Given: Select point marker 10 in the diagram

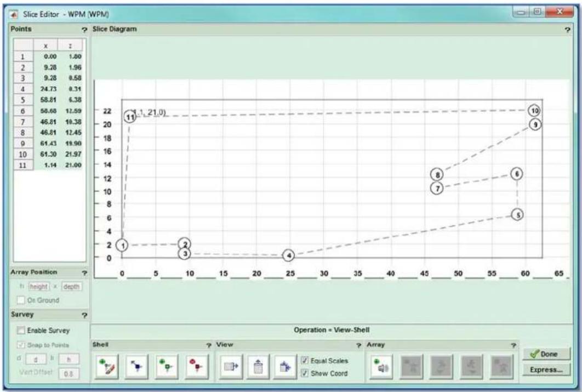Looking at the screenshot, I should pyautogui.click(x=534, y=111).
